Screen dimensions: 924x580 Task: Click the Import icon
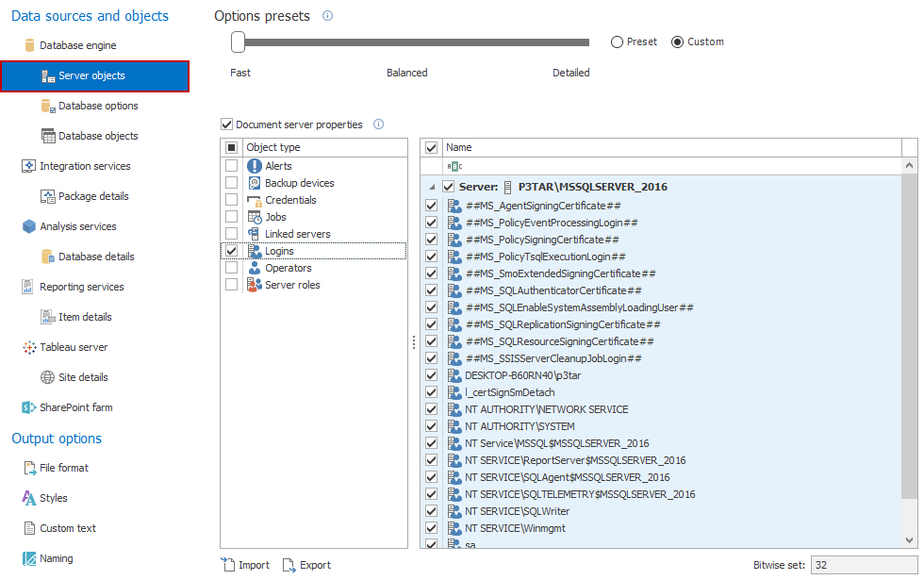click(x=228, y=565)
